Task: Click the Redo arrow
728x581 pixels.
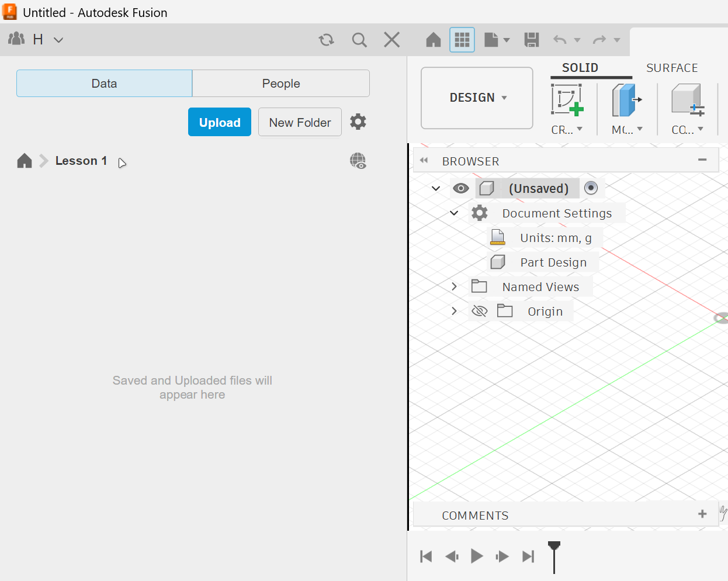Action: tap(599, 40)
